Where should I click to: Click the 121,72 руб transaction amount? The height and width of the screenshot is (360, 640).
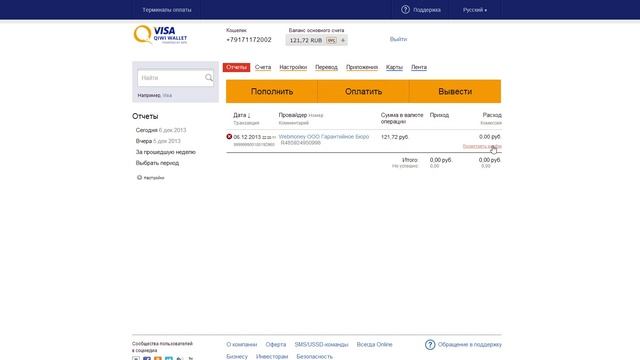coord(394,137)
